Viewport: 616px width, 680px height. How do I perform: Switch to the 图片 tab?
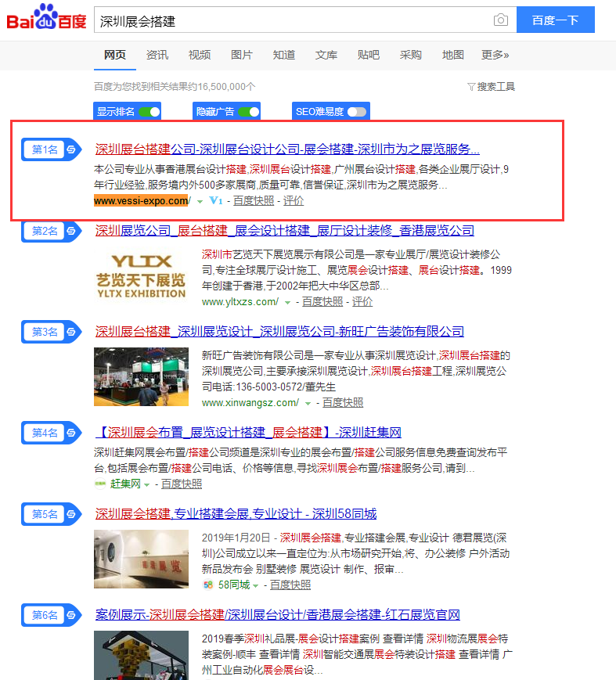tap(242, 55)
